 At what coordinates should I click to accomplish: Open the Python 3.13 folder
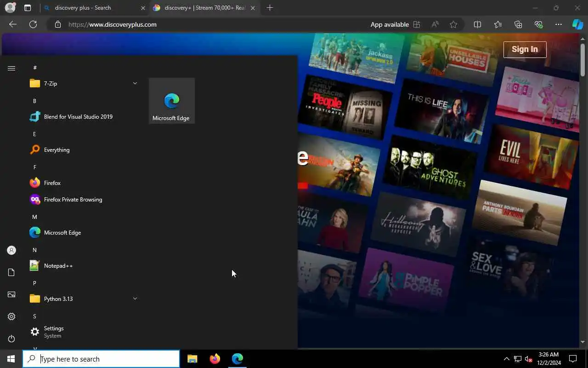tap(84, 299)
